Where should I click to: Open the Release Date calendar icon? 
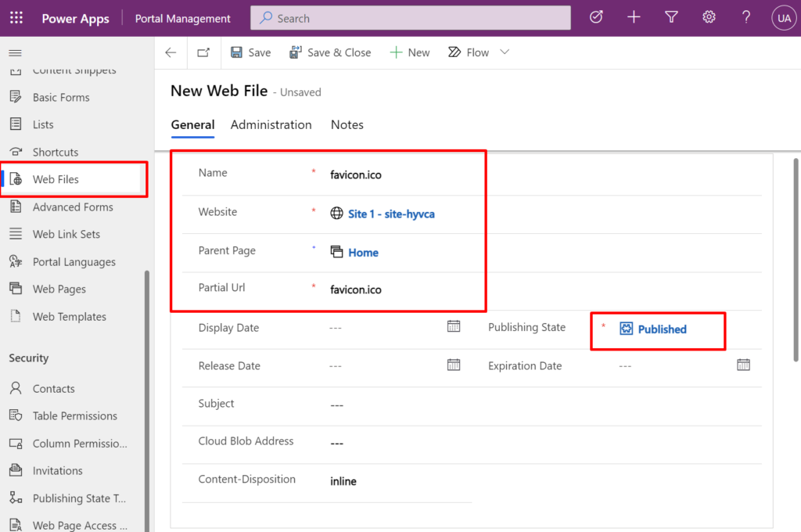click(454, 365)
